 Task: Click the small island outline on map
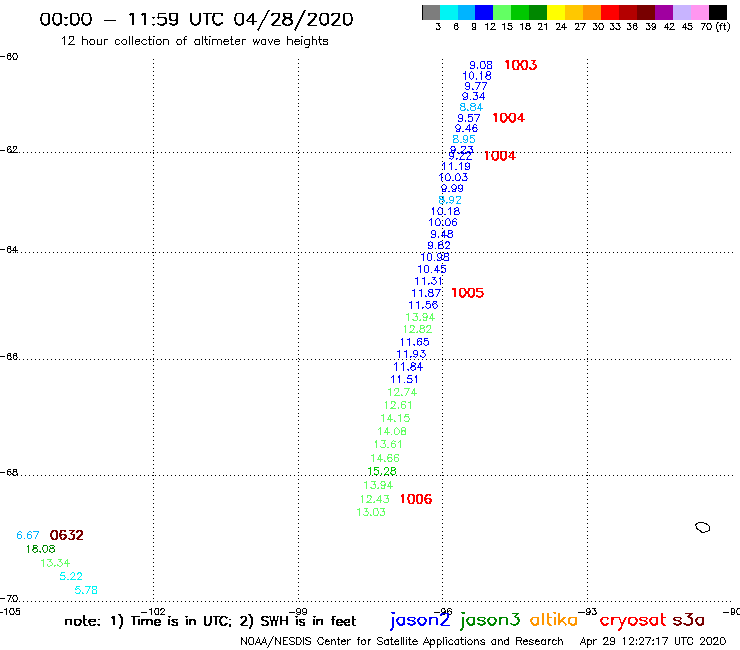click(x=703, y=527)
